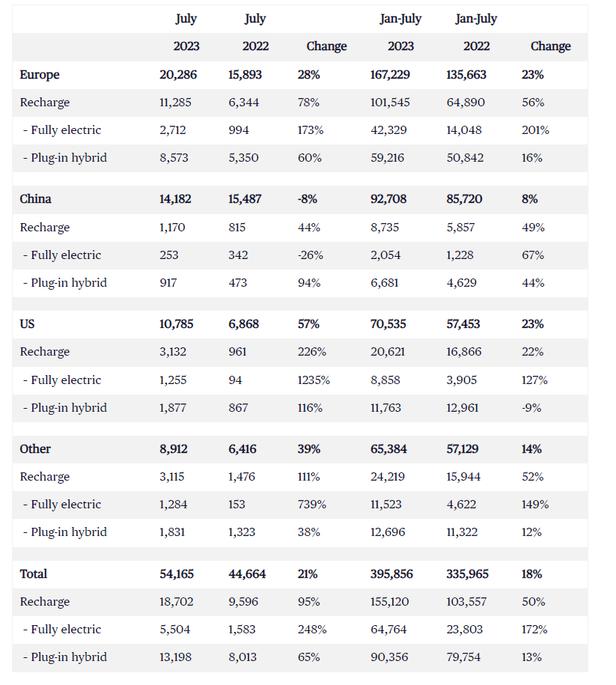
Task: Click the 335,965 Jan-July 2022 total
Action: [466, 574]
